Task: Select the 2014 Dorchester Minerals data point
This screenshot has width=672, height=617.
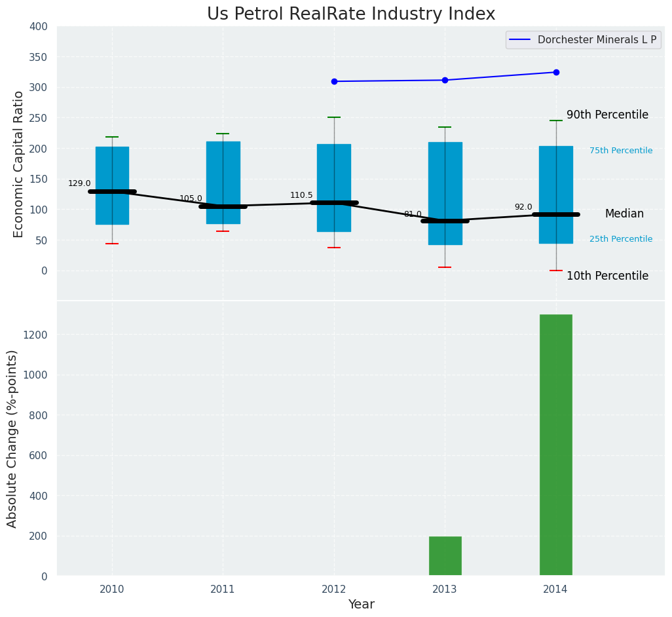Action: click(556, 72)
